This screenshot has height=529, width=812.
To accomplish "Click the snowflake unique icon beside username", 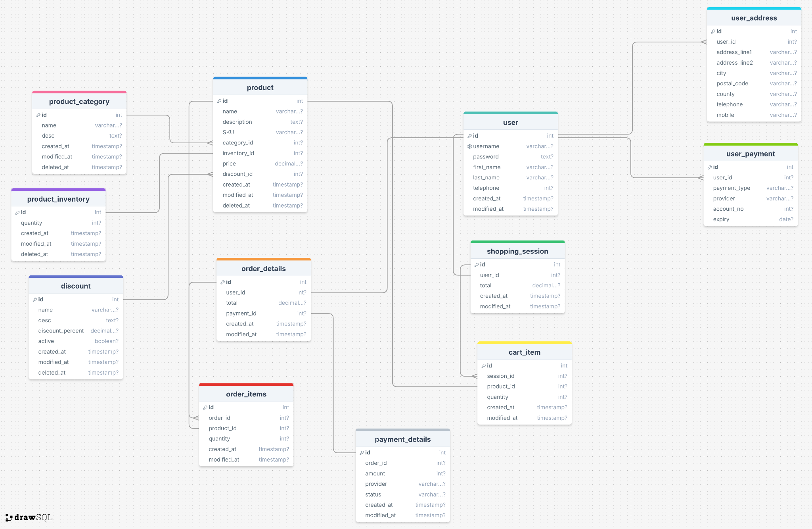I will tap(469, 146).
